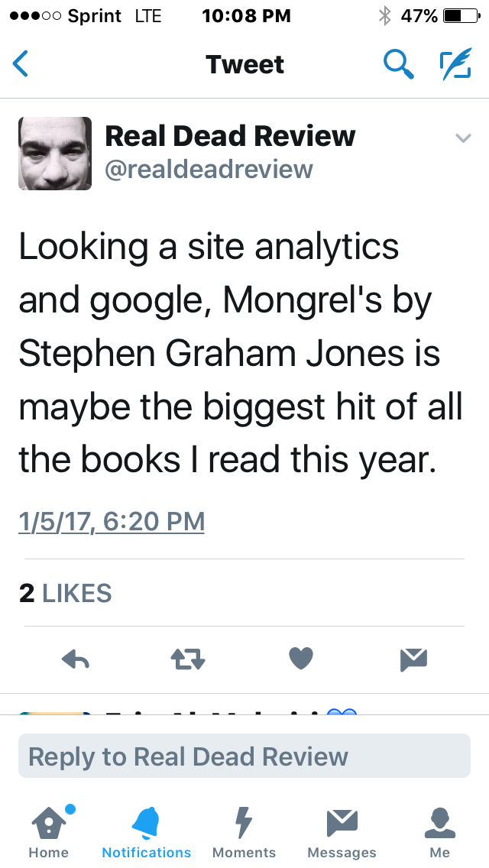Like the tweet with heart icon
This screenshot has height=868, width=489.
(301, 658)
